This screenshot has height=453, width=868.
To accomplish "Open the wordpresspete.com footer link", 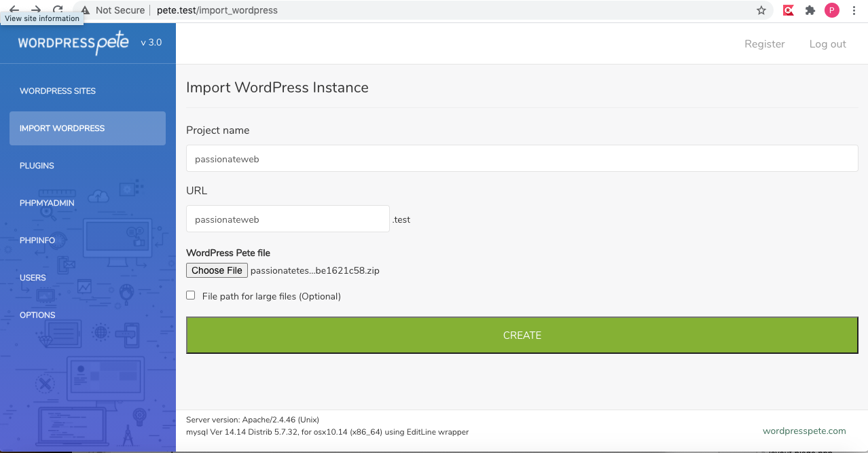I will tap(804, 431).
